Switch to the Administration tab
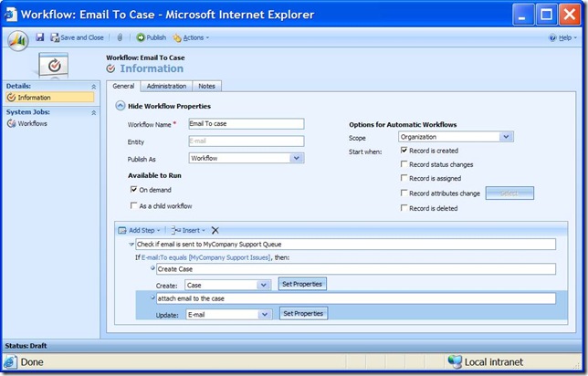 coord(166,86)
